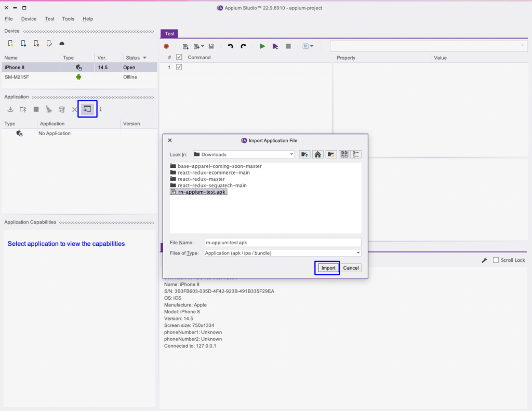Viewport: 532px width, 411px height.
Task: Click the wrench icon near Scroll Lock
Action: tap(485, 260)
